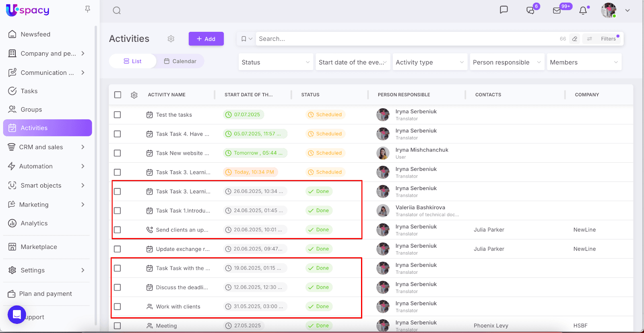Image resolution: width=644 pixels, height=333 pixels.
Task: Tick the select-all checkbox in table header
Action: point(118,95)
